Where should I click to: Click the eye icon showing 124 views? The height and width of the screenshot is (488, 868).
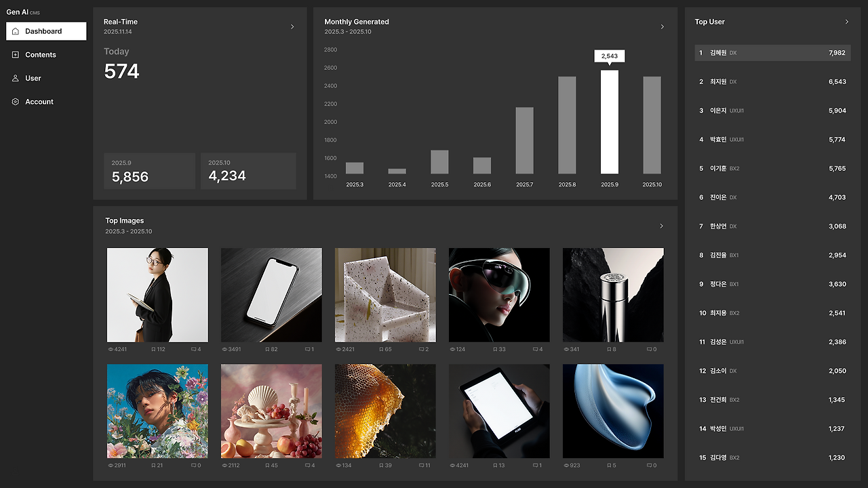click(x=452, y=350)
